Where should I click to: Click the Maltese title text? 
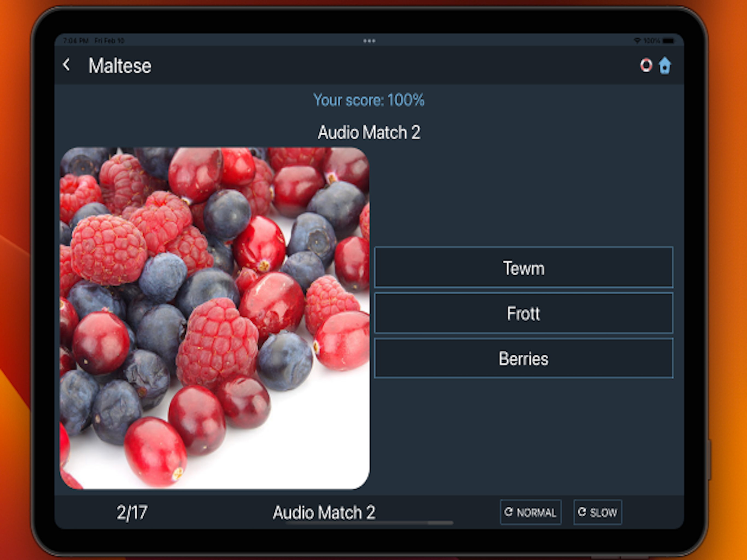[x=120, y=66]
